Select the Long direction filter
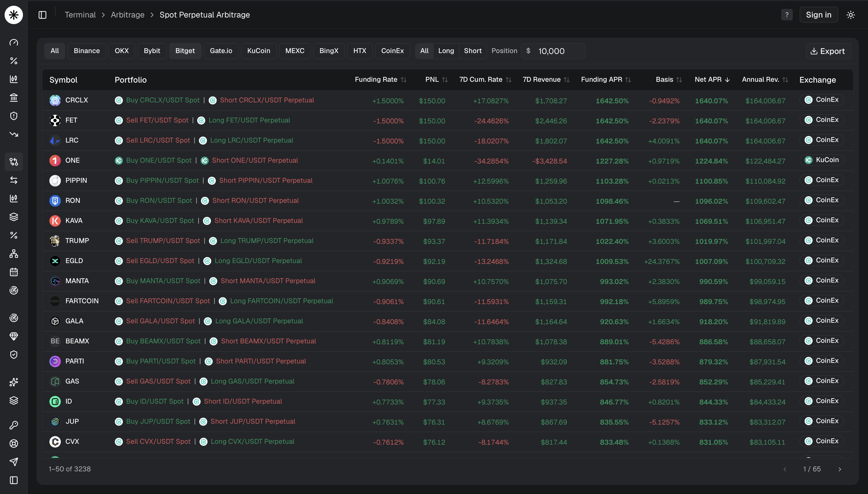The width and height of the screenshot is (868, 494). click(x=446, y=51)
